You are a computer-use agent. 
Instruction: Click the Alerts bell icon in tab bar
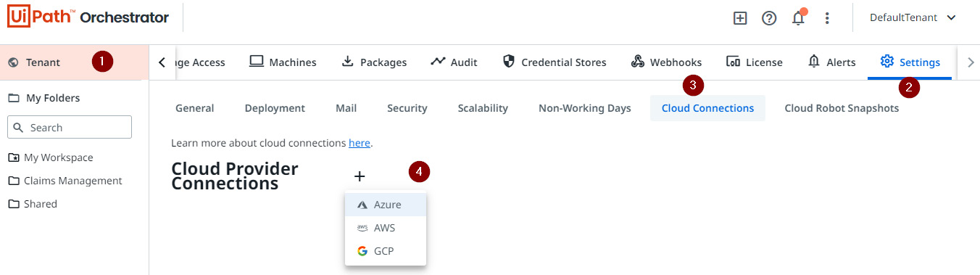click(x=814, y=62)
